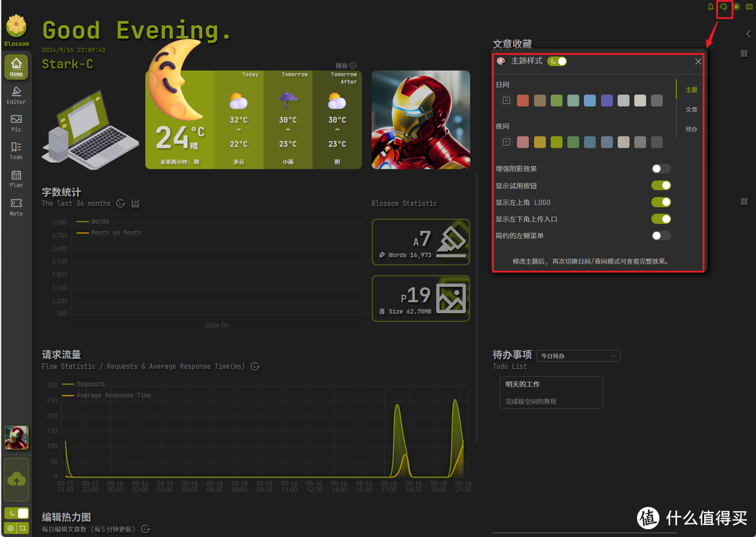This screenshot has height=537, width=756.
Task: Turn off 显示左上角 LOGO switch
Action: click(661, 202)
